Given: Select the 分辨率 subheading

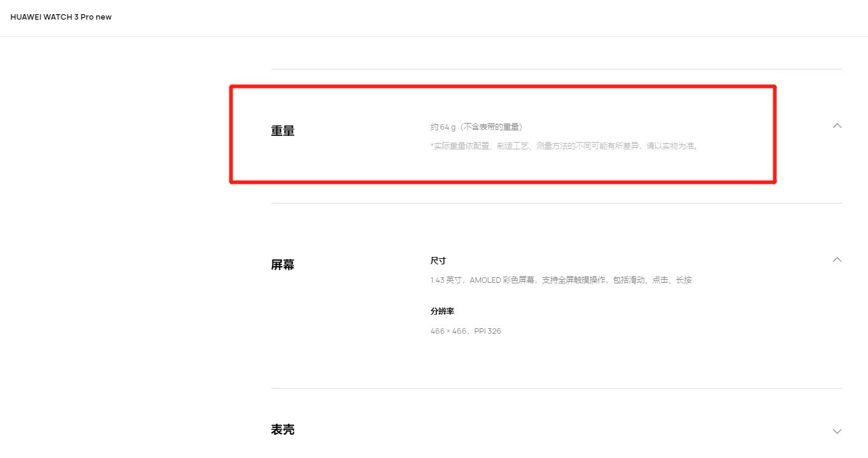Looking at the screenshot, I should (x=442, y=312).
